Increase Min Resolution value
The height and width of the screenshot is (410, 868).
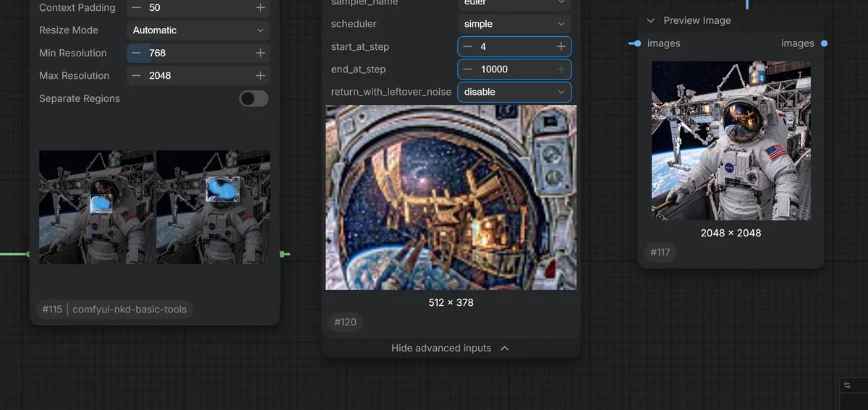pos(260,53)
